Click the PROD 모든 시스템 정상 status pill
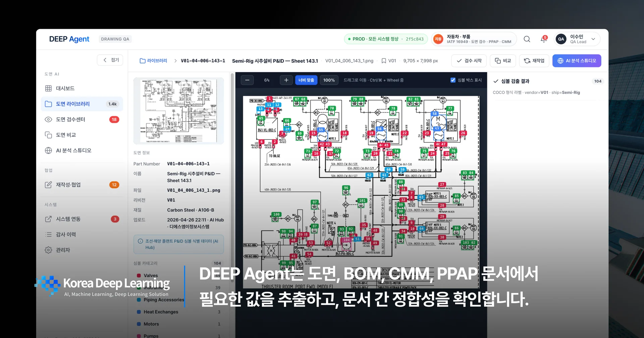Image resolution: width=644 pixels, height=338 pixels. [386, 39]
